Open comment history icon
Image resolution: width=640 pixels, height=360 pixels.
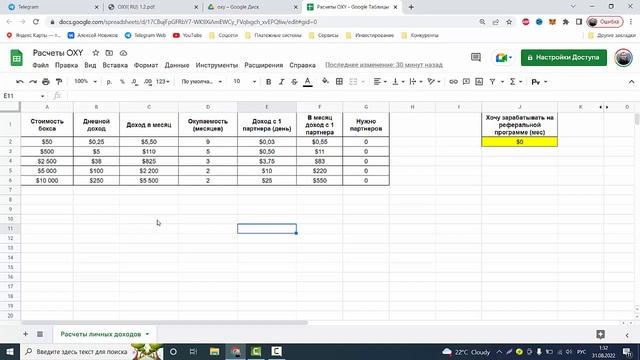(476, 57)
